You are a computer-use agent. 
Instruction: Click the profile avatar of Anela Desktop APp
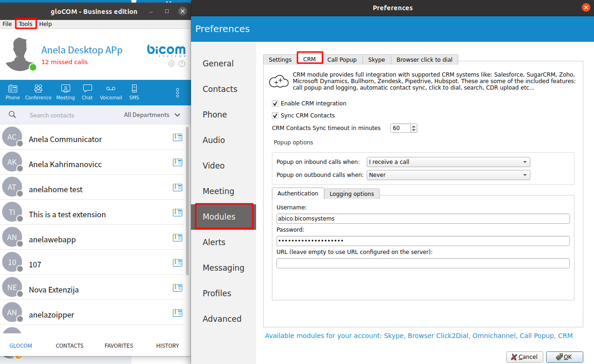click(20, 54)
